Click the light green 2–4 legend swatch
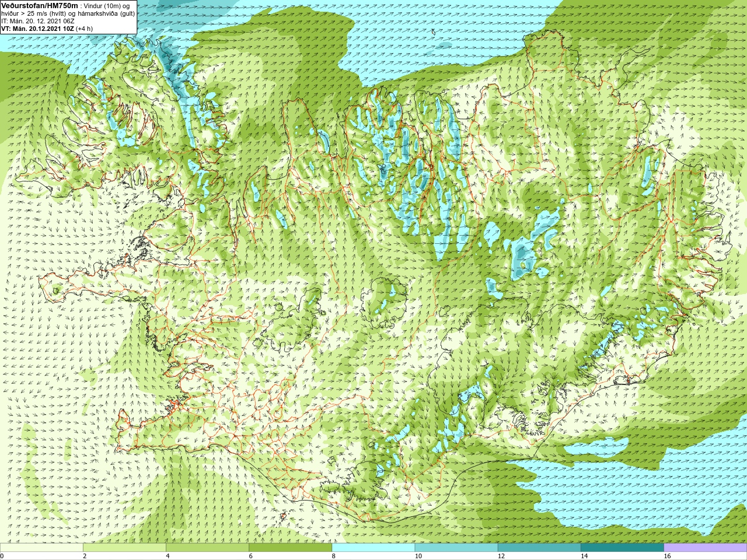The height and width of the screenshot is (560, 747). [124, 548]
